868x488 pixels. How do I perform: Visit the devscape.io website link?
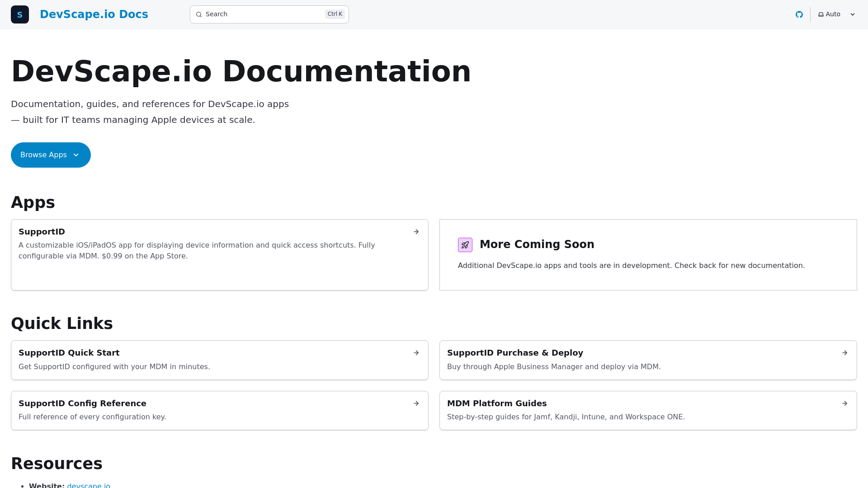click(x=89, y=485)
